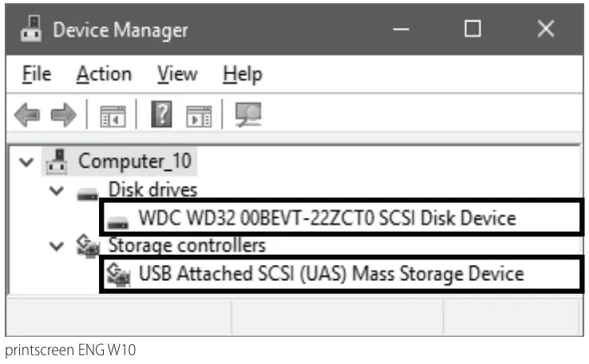Open the File menu
Screen dimensions: 589x364
point(37,74)
